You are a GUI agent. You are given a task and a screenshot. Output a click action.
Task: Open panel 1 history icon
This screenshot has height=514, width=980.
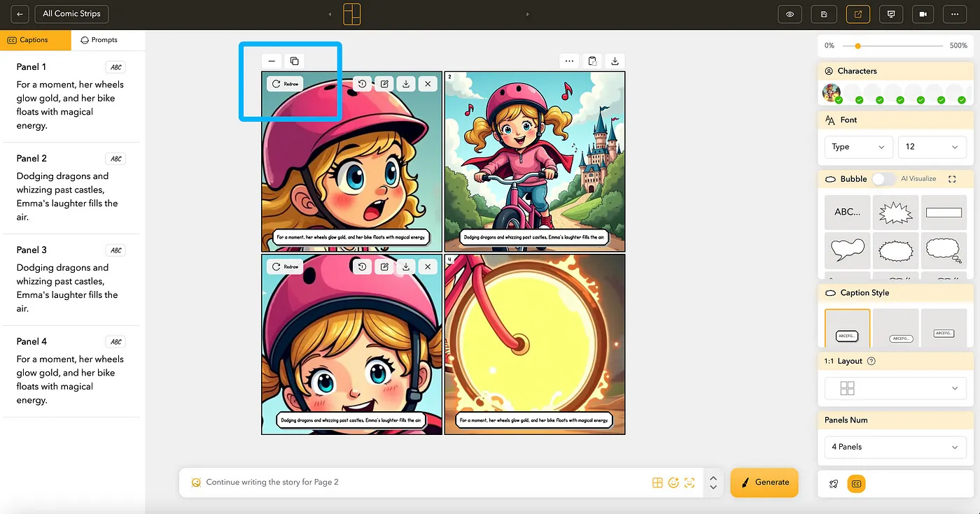(362, 84)
